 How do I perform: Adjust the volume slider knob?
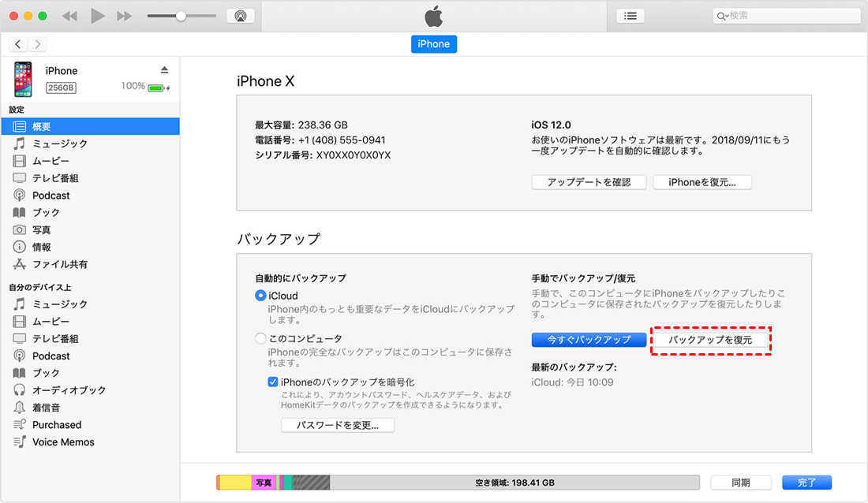point(181,16)
